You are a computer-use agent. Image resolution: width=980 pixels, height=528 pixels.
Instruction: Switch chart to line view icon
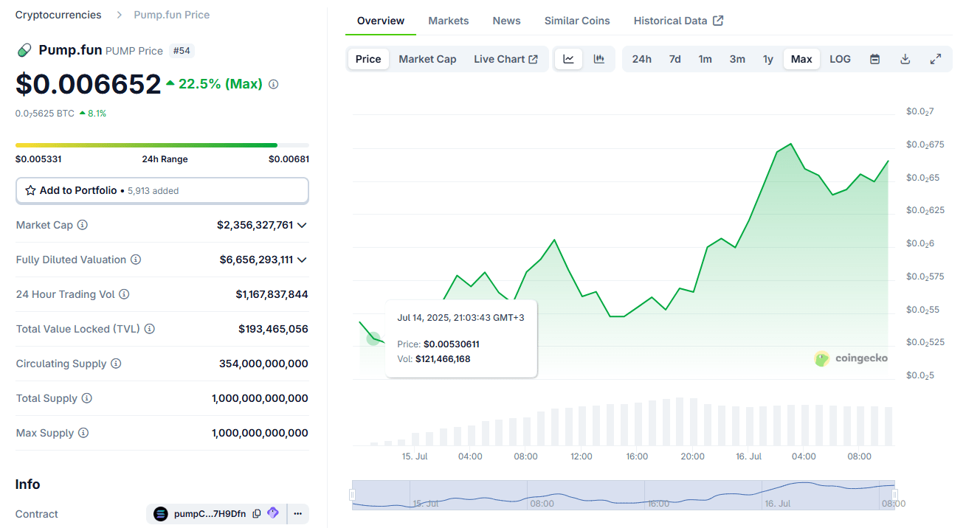pyautogui.click(x=568, y=59)
